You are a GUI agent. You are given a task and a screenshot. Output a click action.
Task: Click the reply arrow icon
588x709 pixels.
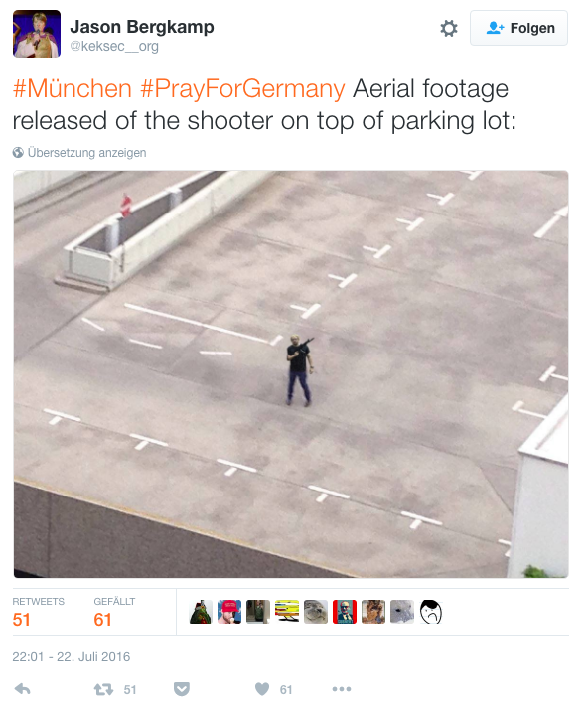[x=22, y=689]
